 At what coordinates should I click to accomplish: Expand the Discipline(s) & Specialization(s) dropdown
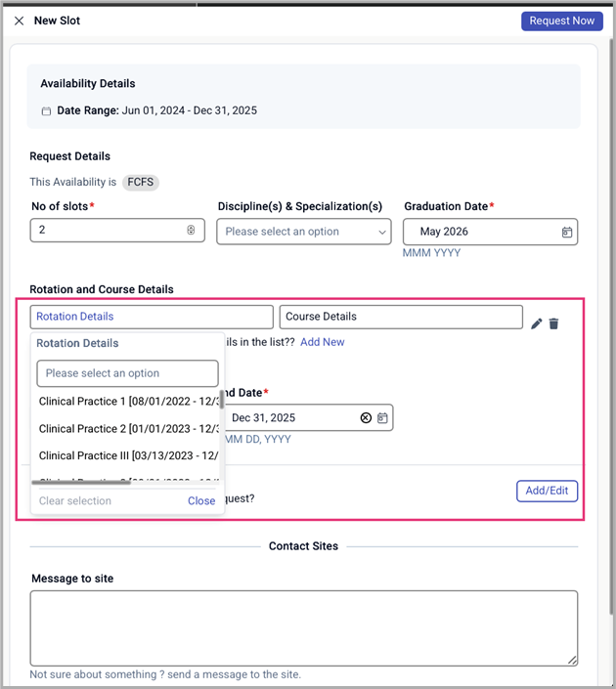pyautogui.click(x=382, y=232)
